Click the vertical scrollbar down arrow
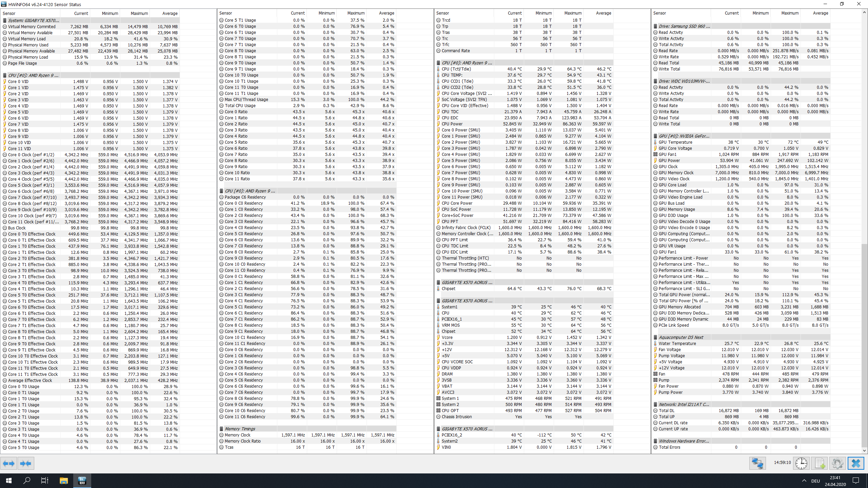 [864, 451]
